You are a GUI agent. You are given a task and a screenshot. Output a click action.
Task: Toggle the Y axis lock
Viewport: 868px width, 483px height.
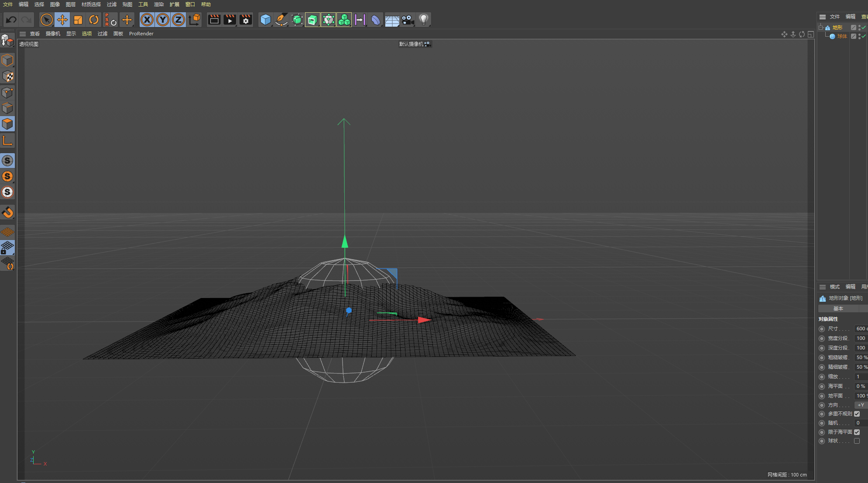pos(163,20)
